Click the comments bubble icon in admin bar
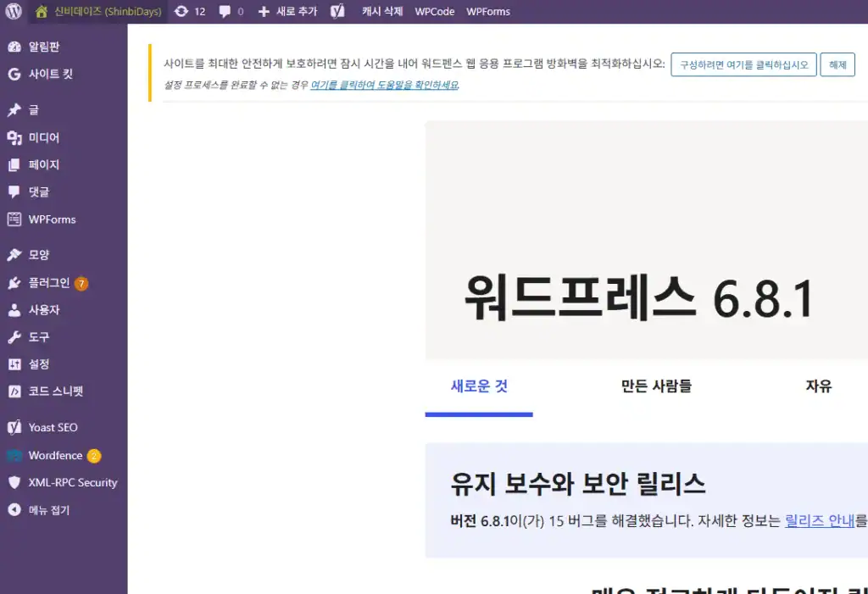The width and height of the screenshot is (868, 594). pyautogui.click(x=224, y=12)
